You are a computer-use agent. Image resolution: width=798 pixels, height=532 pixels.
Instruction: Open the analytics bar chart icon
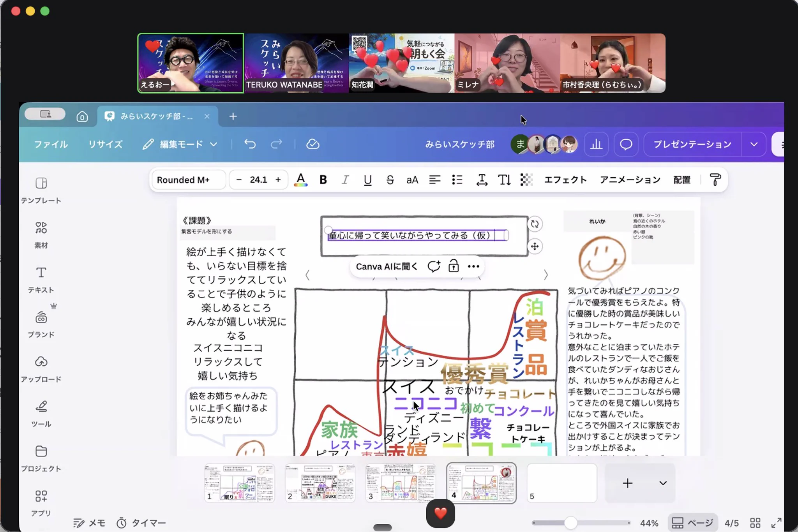pos(596,144)
